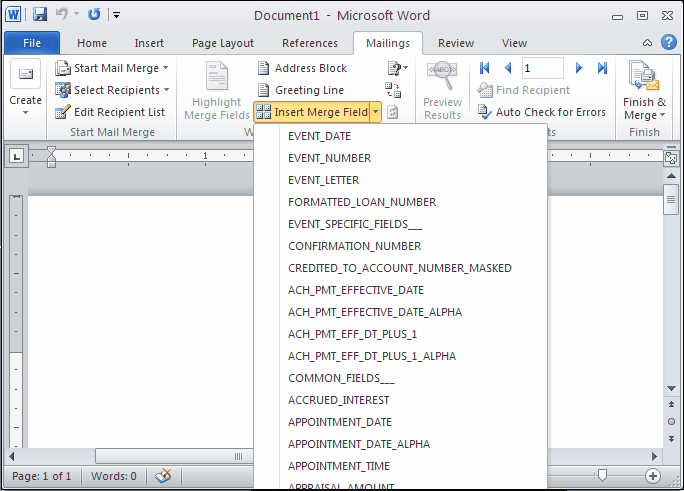Click Auto Check for Errors
The height and width of the screenshot is (491, 684).
[x=550, y=112]
